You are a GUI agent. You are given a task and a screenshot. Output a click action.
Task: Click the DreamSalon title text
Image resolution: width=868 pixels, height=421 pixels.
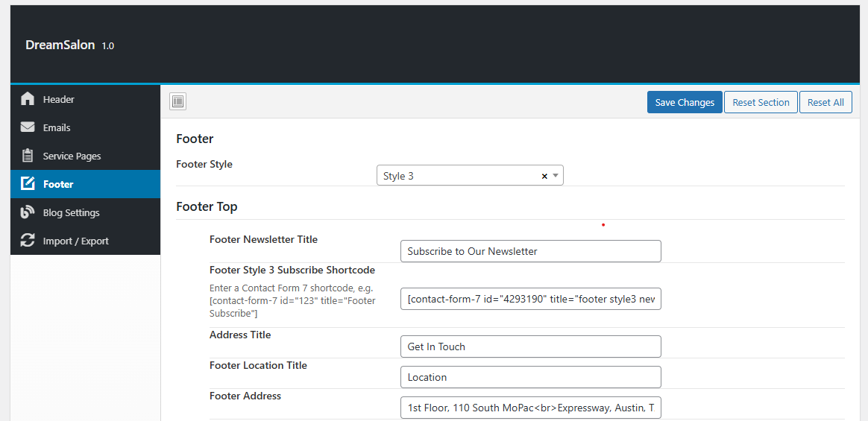click(60, 45)
